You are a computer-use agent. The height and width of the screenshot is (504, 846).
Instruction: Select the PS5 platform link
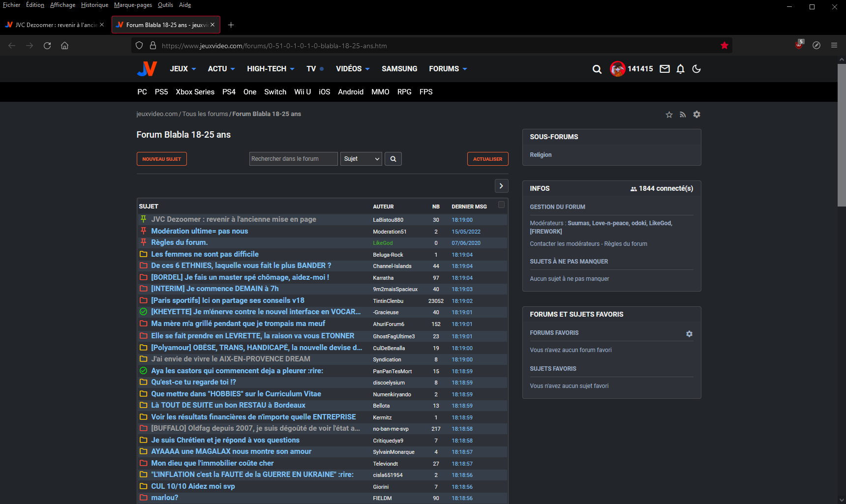pos(161,92)
